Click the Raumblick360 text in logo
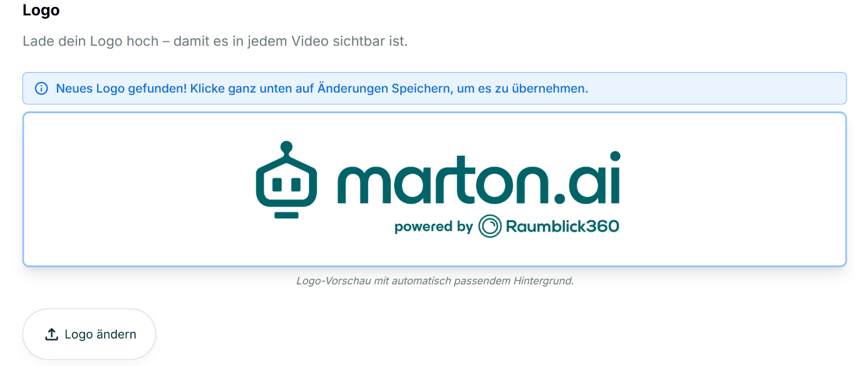Image resolution: width=868 pixels, height=366 pixels. click(x=562, y=226)
